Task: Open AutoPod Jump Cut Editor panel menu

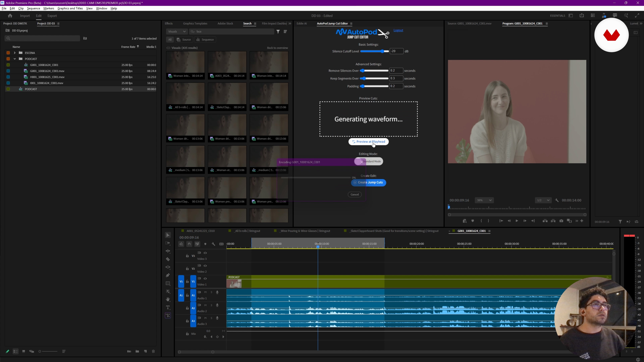Action: click(x=351, y=24)
